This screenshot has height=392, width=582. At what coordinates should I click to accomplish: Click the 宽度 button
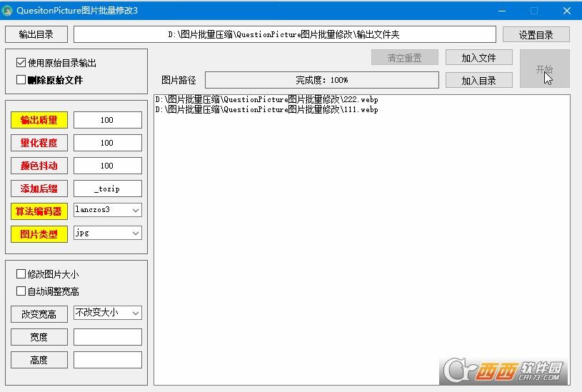[39, 337]
